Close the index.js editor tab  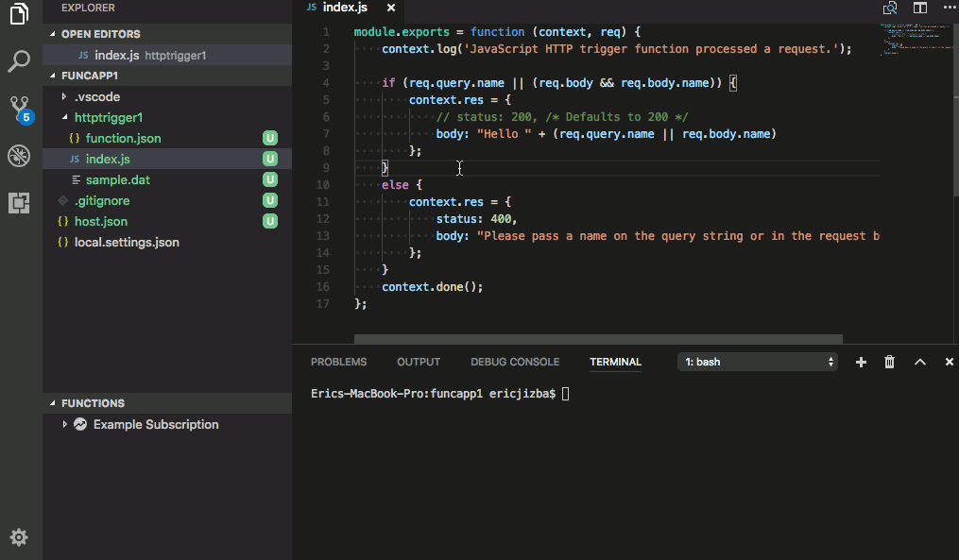point(391,8)
